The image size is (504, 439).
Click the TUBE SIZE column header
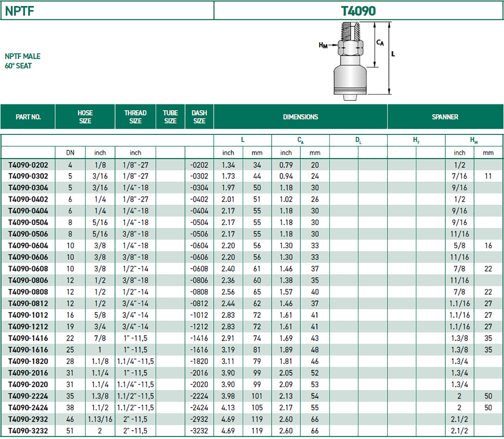(171, 117)
